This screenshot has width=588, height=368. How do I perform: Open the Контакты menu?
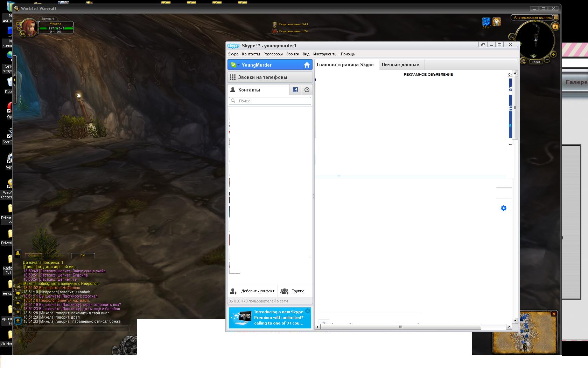[251, 54]
